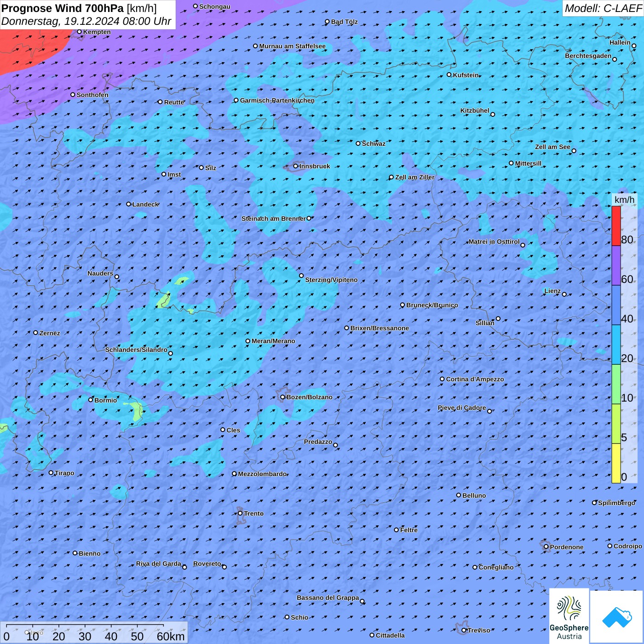Click the Landeck city marker

pos(129,204)
